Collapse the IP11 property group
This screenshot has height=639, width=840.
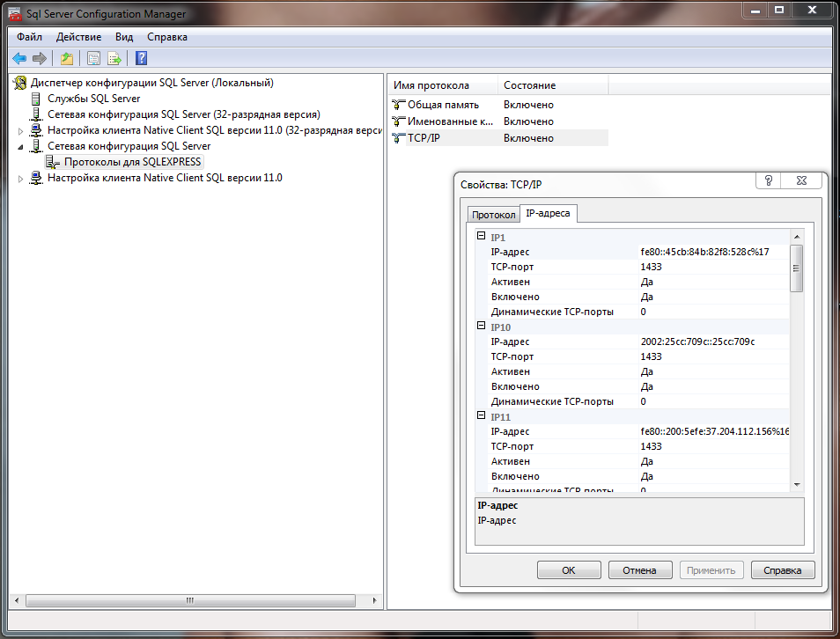(x=481, y=416)
